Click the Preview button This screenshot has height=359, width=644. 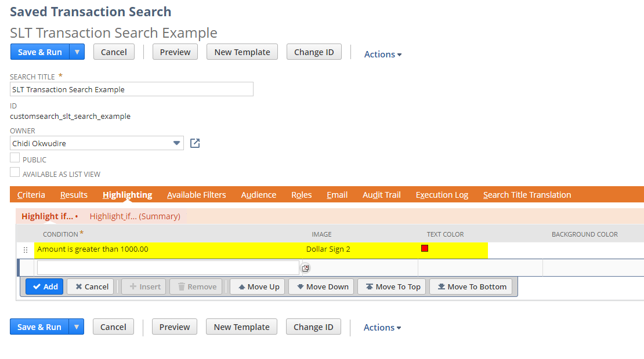175,52
